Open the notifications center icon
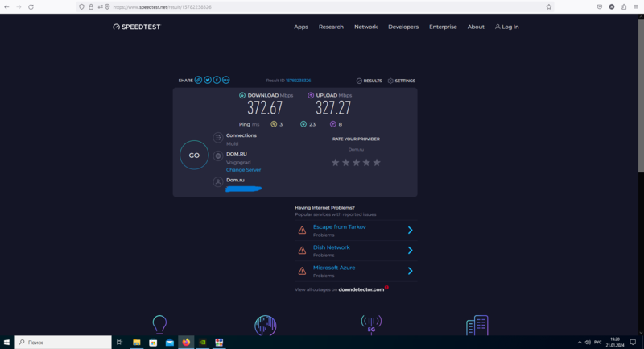This screenshot has height=349, width=644. point(633,342)
